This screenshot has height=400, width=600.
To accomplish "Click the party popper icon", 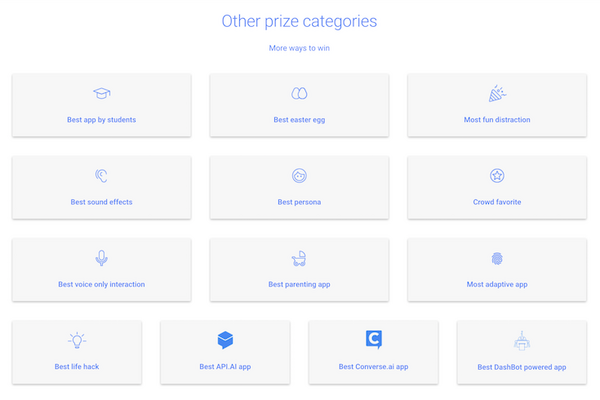I will pos(497,93).
